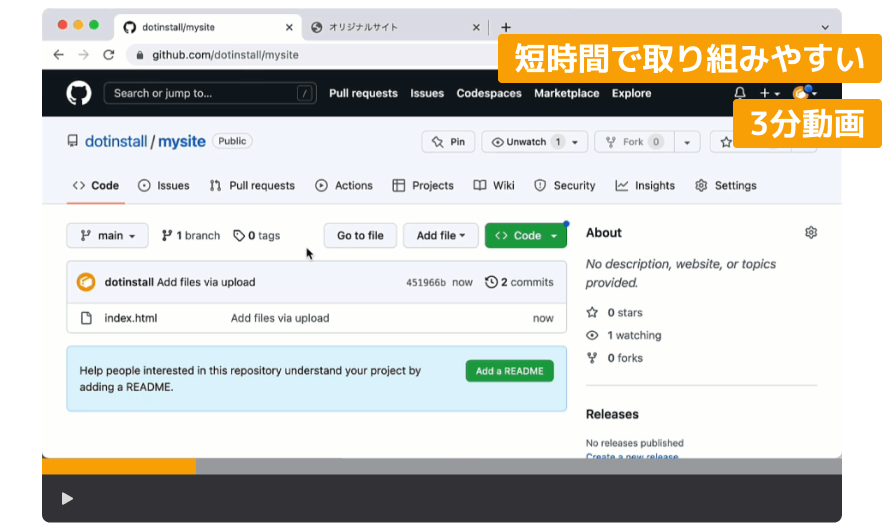Image resolution: width=885 pixels, height=531 pixels.
Task: Open the GitHub home logo
Action: pos(78,93)
